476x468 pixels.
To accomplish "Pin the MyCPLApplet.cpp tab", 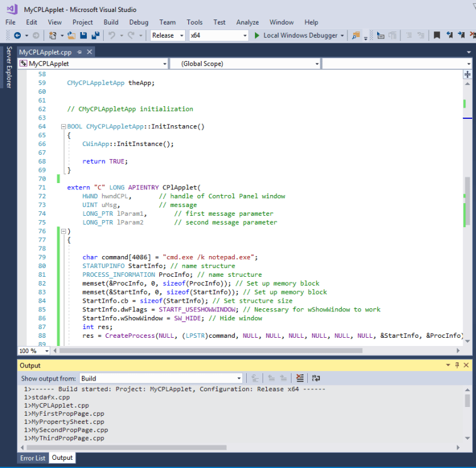I will coord(79,52).
